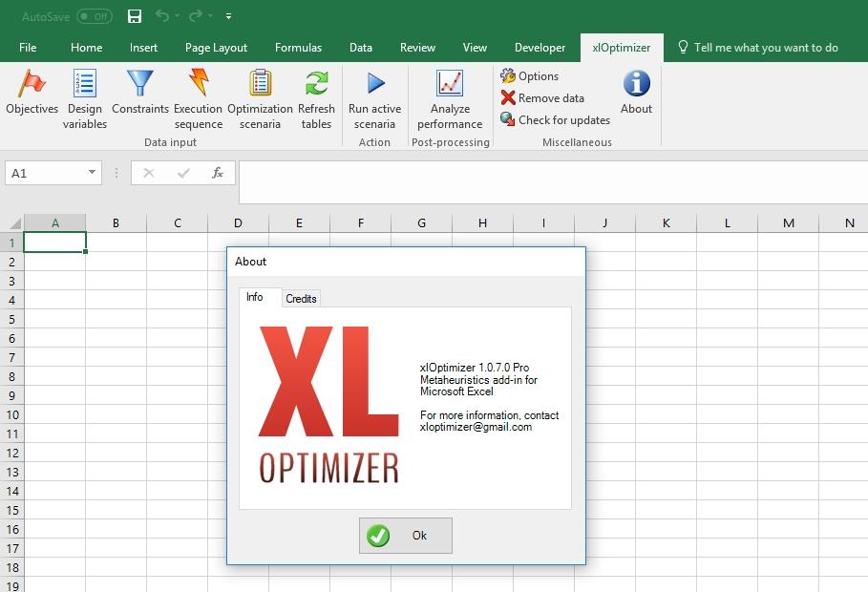Open Optimization scenaria clipboard tool
Screen dimensions: 868x592
click(260, 99)
